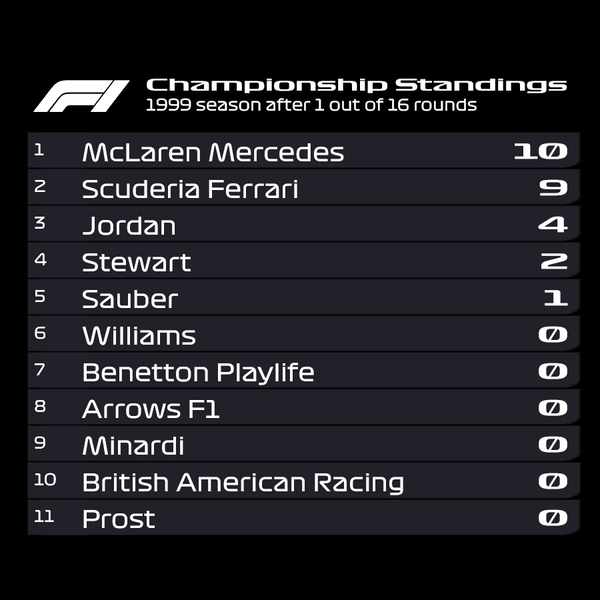
Task: Select the Benetton Playlife team name
Action: (198, 373)
